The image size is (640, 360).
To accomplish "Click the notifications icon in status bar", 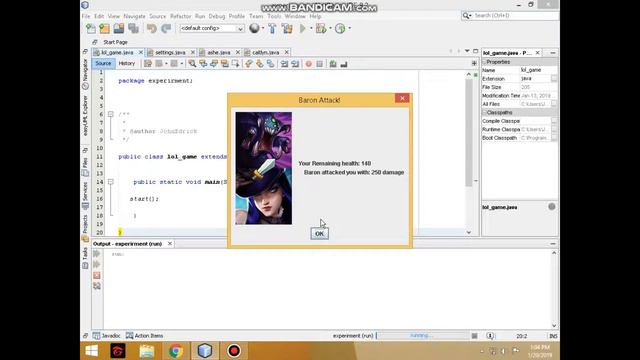I will pos(490,336).
